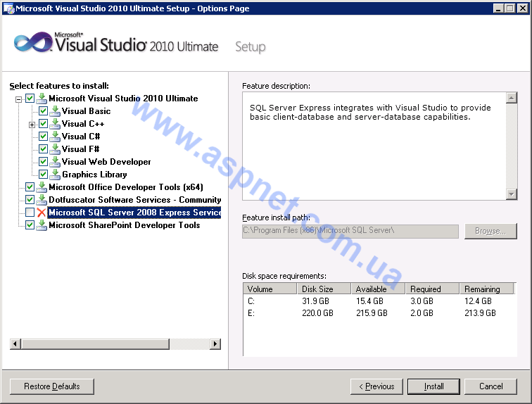Click red X icon beside SQL Server 2008 Express
532x404 pixels.
tap(42, 213)
